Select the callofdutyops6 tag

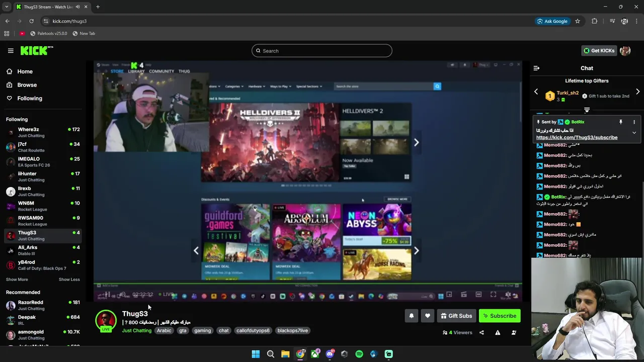(x=253, y=330)
